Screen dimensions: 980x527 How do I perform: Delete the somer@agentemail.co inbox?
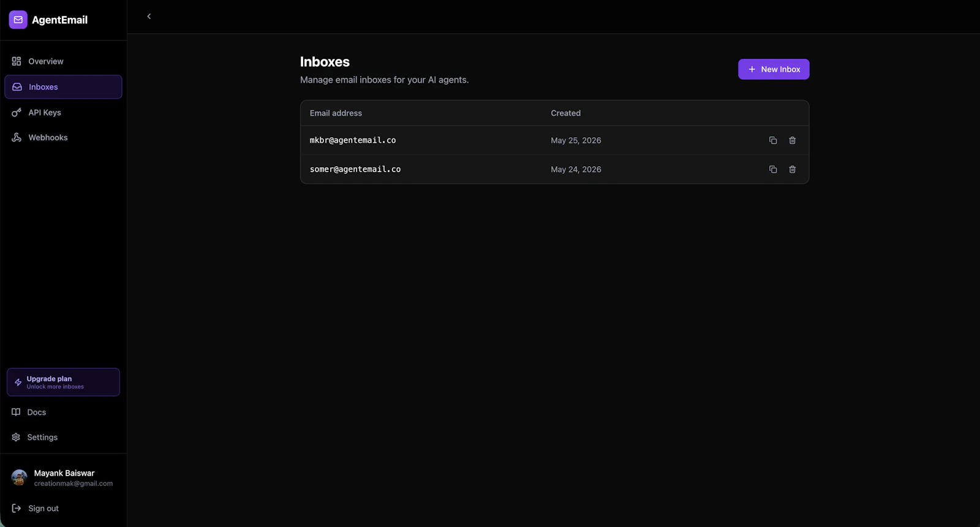[x=792, y=169]
